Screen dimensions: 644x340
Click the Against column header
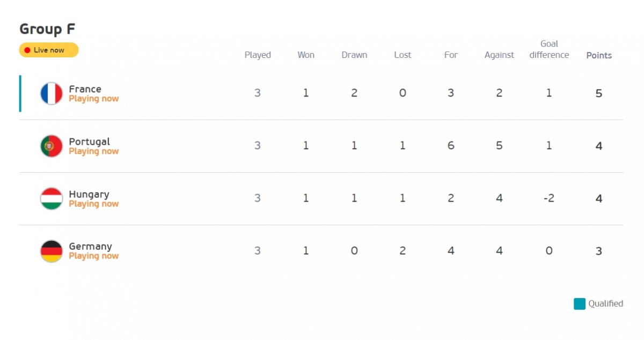click(x=499, y=55)
